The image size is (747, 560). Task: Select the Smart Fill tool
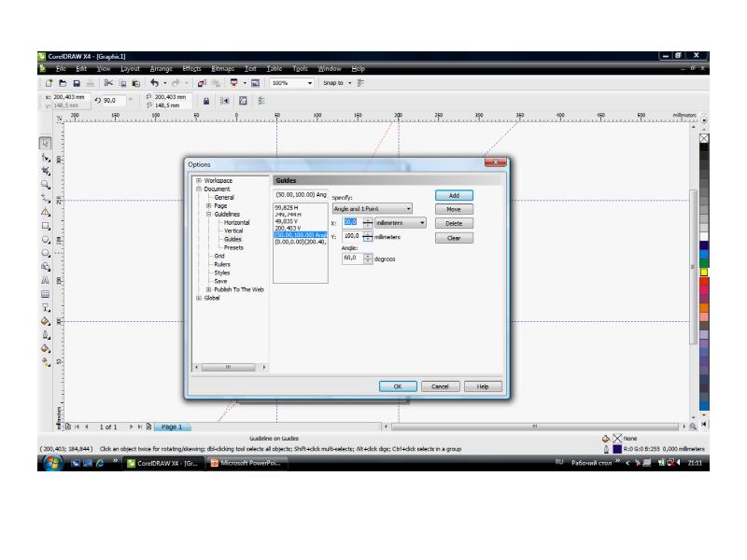tap(45, 212)
